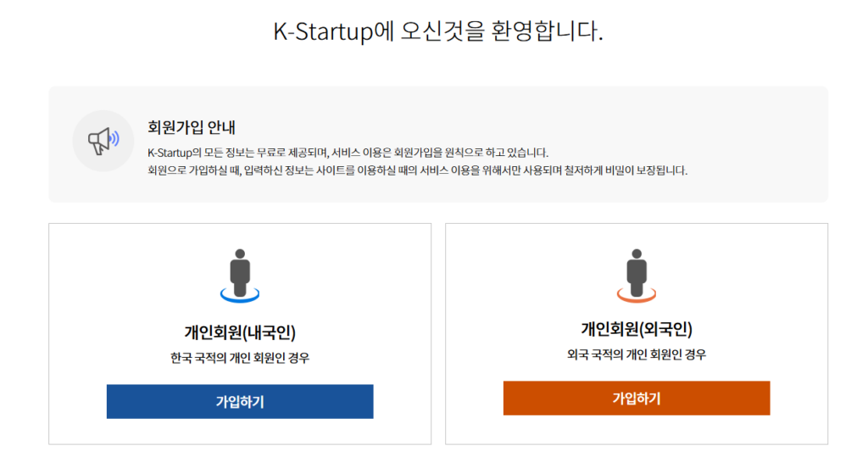Image resolution: width=868 pixels, height=457 pixels.
Task: Click empty space below the blue 가입하기 button
Action: 240,431
